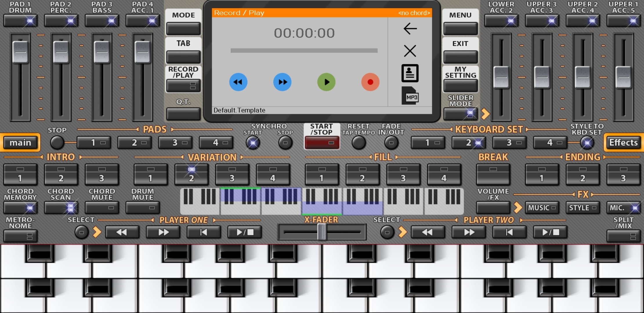Click the Record button to start recording
644x313 pixels.
coord(369,82)
